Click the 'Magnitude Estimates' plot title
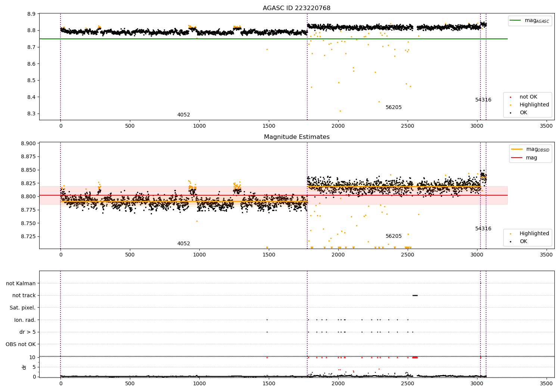Screen dimensions: 560x392 pos(296,137)
